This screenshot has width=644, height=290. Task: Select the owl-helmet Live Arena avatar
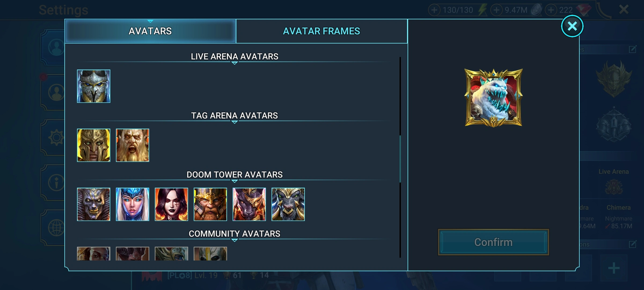tap(94, 86)
